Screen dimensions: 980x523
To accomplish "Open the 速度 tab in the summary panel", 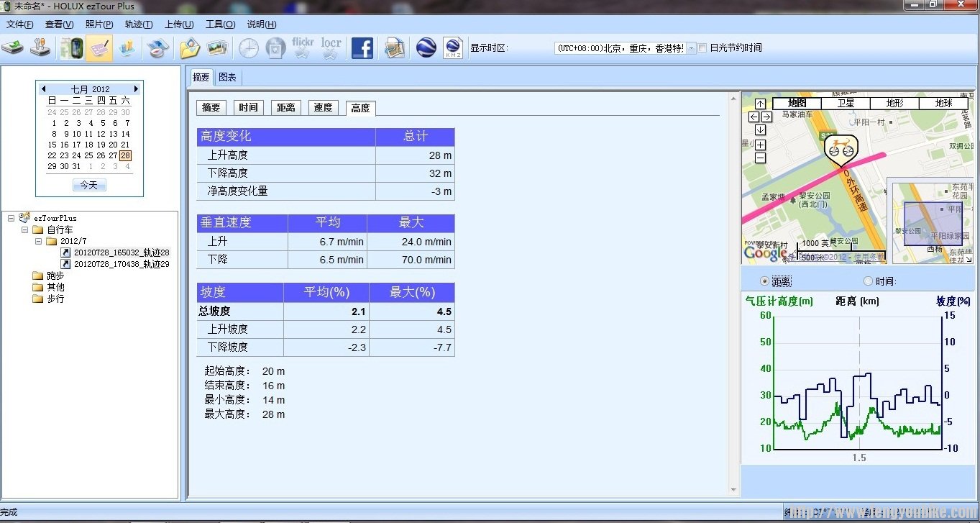I will pyautogui.click(x=323, y=107).
